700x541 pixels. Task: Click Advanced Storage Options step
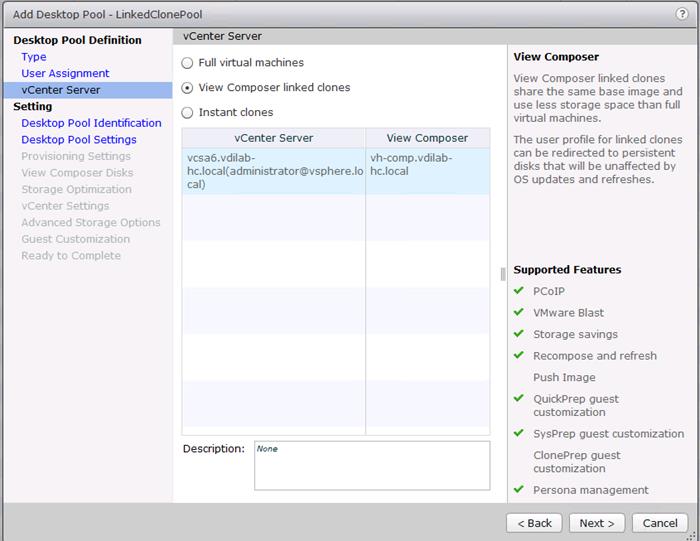coord(91,222)
